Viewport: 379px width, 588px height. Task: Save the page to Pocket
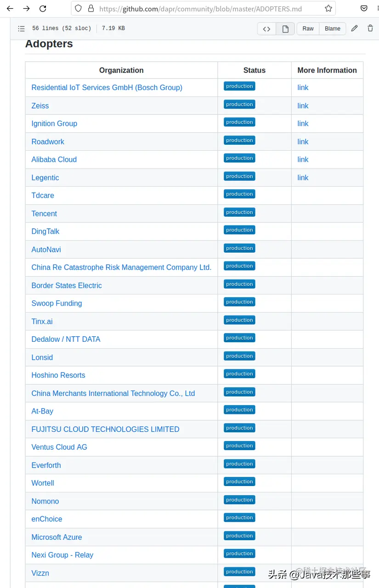pyautogui.click(x=364, y=8)
